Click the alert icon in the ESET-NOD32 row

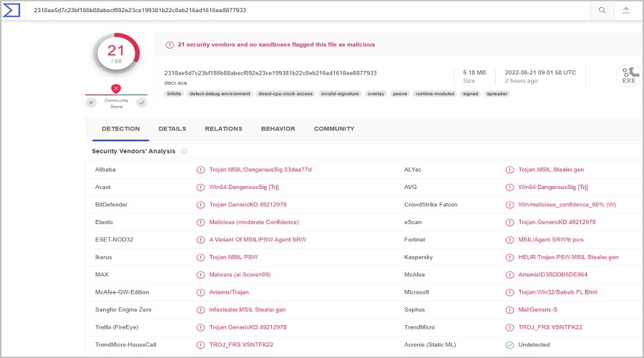tap(200, 240)
